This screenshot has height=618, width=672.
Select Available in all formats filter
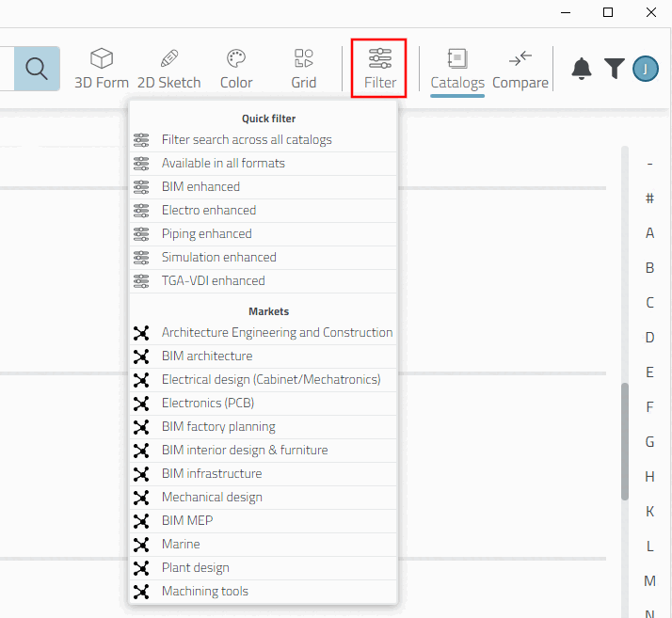pos(264,163)
